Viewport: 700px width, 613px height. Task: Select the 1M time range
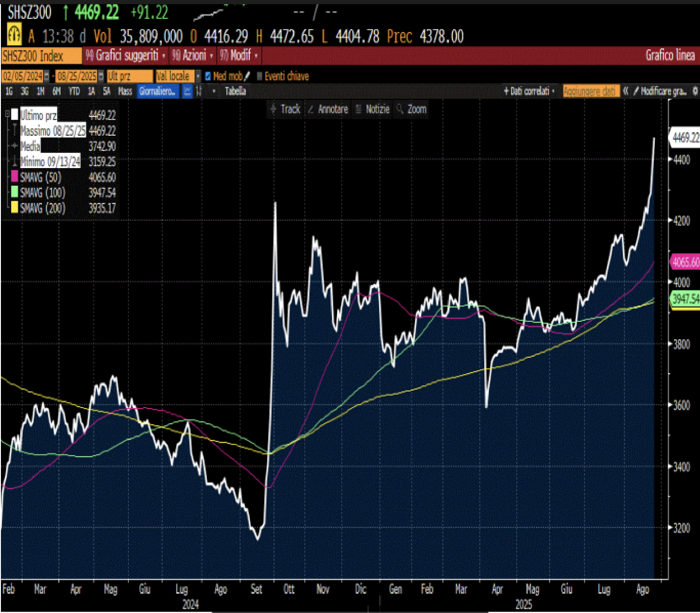point(41,91)
